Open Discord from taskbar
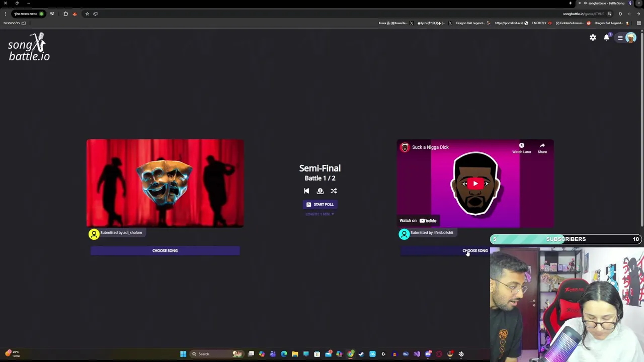 point(428,354)
